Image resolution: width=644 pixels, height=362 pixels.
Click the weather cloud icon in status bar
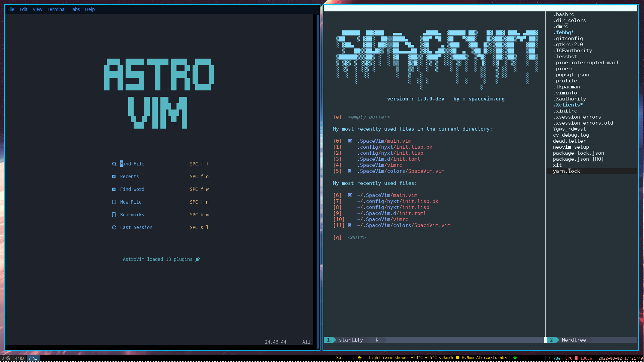click(360, 358)
